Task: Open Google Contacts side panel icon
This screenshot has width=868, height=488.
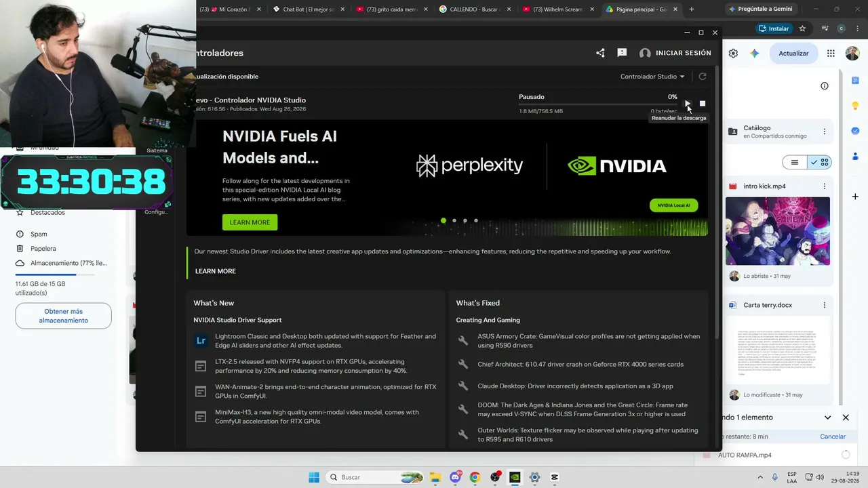Action: pos(855,157)
